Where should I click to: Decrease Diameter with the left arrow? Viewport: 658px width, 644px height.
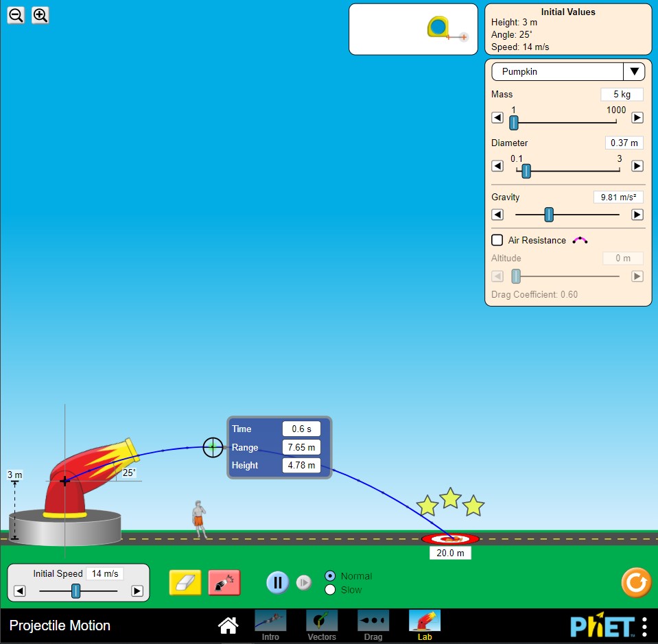498,166
